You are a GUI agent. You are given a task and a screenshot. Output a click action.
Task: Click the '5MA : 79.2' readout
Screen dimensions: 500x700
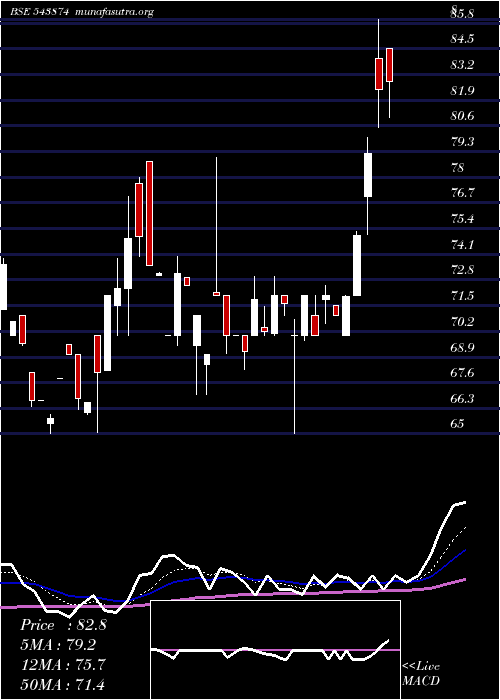pos(58,645)
